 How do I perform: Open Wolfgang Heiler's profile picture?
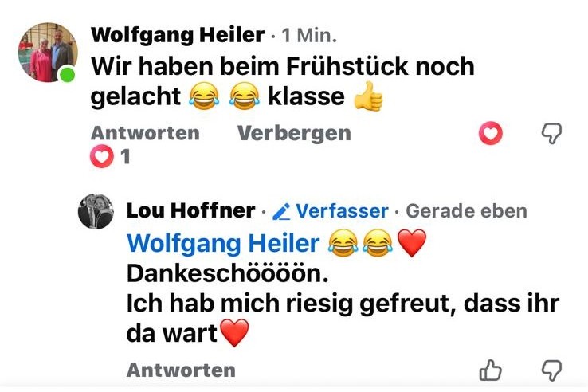tap(48, 52)
